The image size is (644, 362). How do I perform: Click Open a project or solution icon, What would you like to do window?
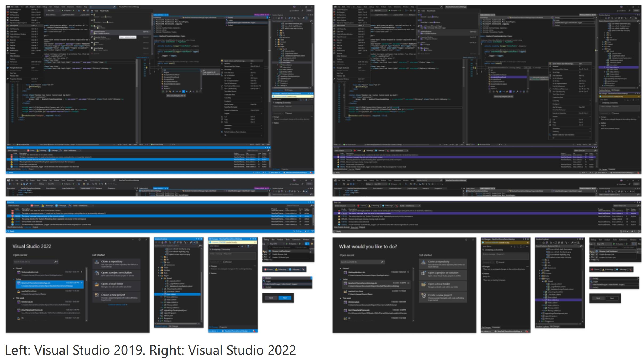[423, 273]
